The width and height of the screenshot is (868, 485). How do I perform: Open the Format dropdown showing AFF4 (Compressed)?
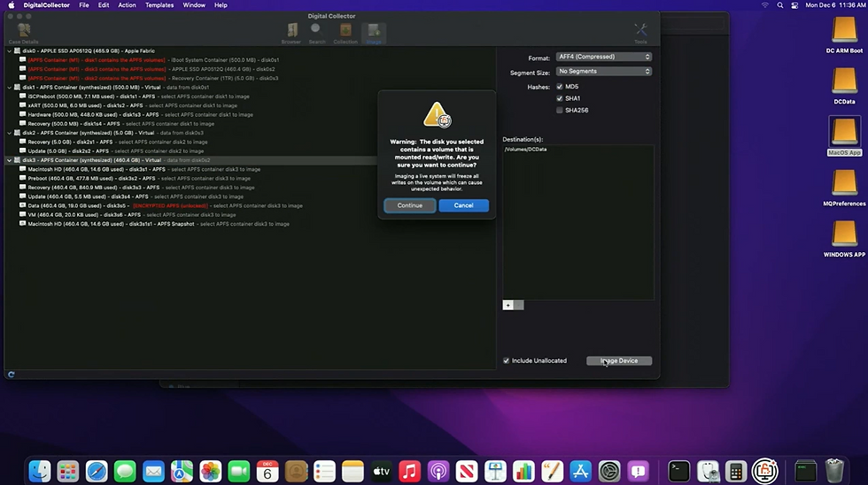tap(604, 57)
